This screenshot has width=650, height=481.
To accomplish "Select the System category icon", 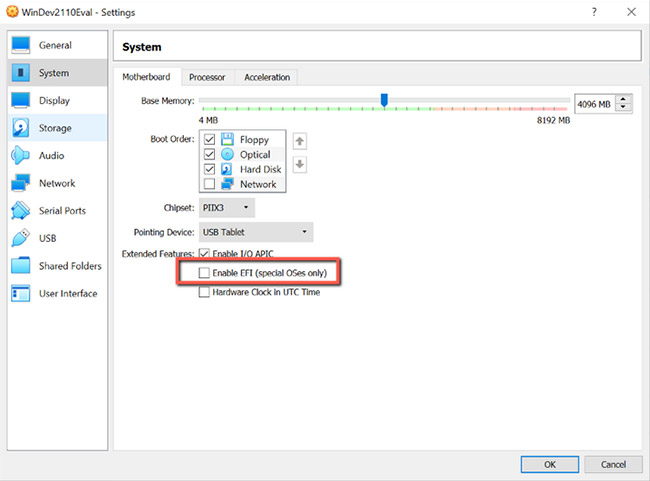I will pos(20,73).
